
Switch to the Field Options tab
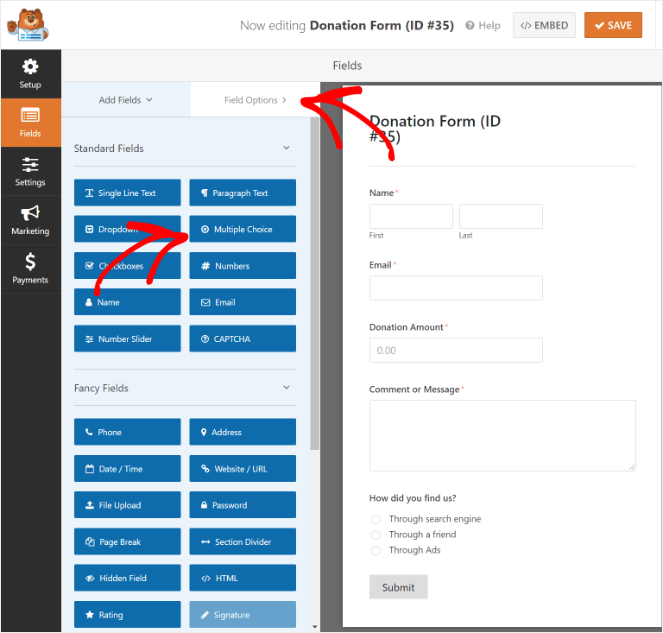[x=255, y=100]
